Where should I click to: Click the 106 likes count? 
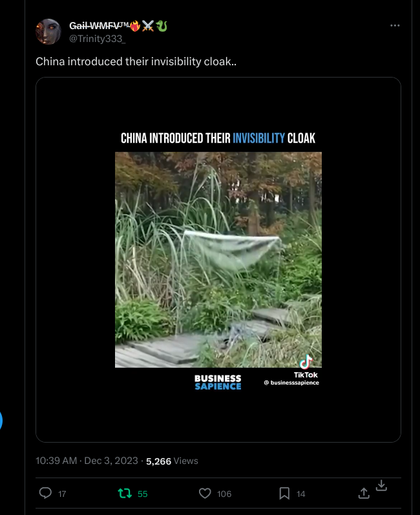pos(224,494)
